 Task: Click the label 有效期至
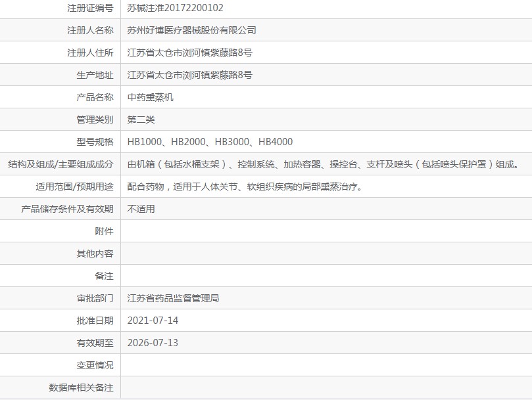coord(95,343)
